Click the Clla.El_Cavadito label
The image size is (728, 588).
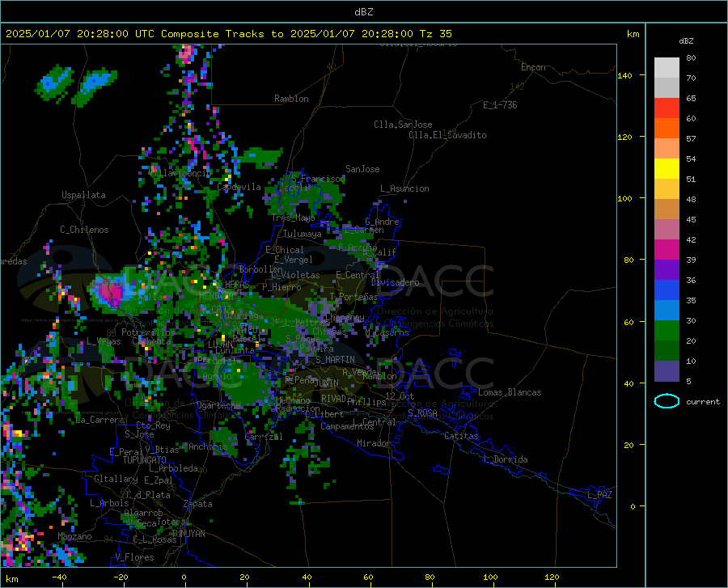447,135
